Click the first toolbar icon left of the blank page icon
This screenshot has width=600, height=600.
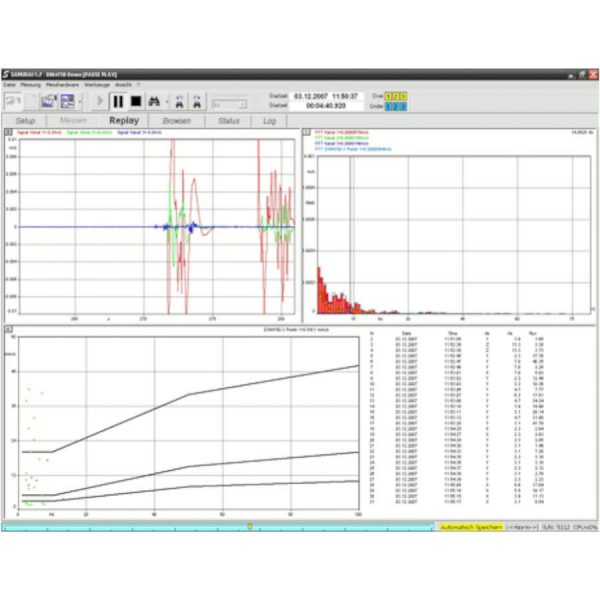(13, 101)
